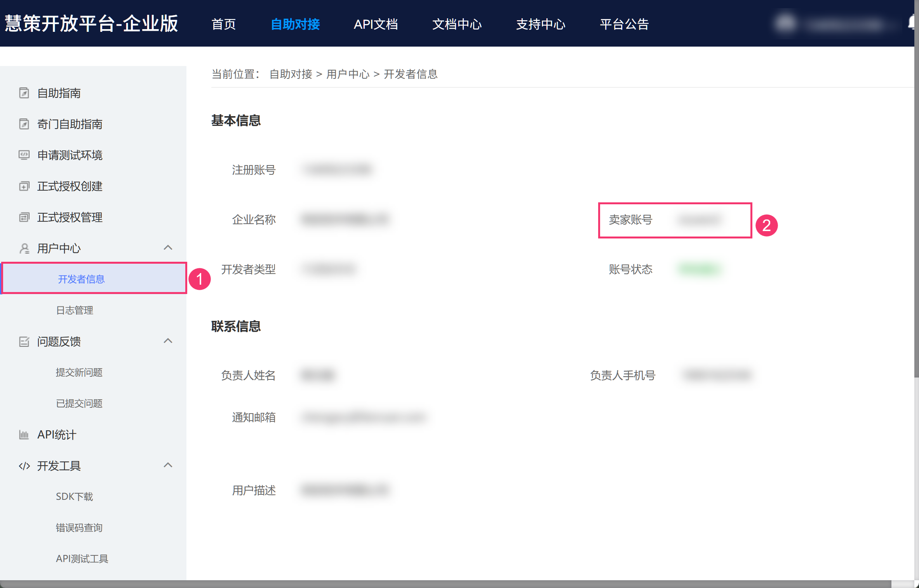Collapse the 问题反馈 section chevron
919x588 pixels.
pos(168,341)
